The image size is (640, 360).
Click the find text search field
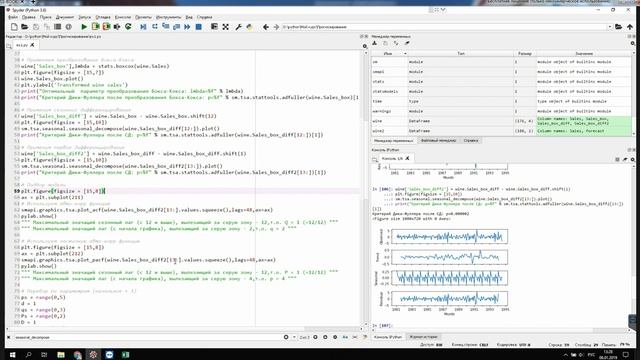148,337
